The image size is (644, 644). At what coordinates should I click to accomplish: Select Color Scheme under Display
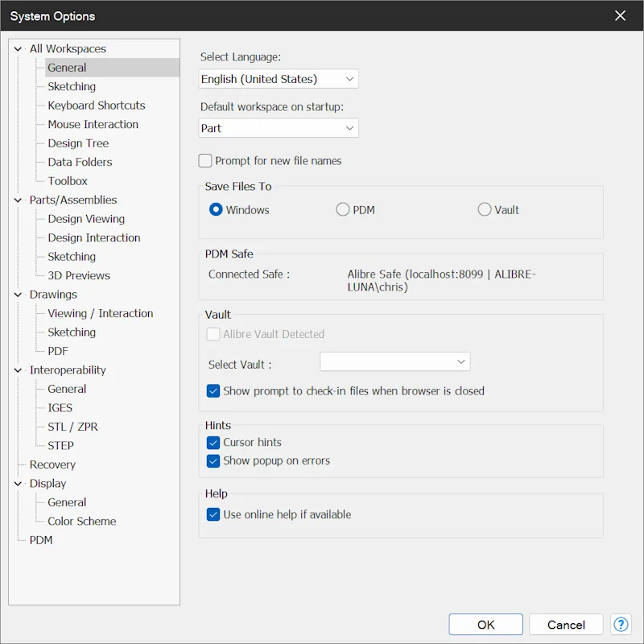pyautogui.click(x=82, y=521)
